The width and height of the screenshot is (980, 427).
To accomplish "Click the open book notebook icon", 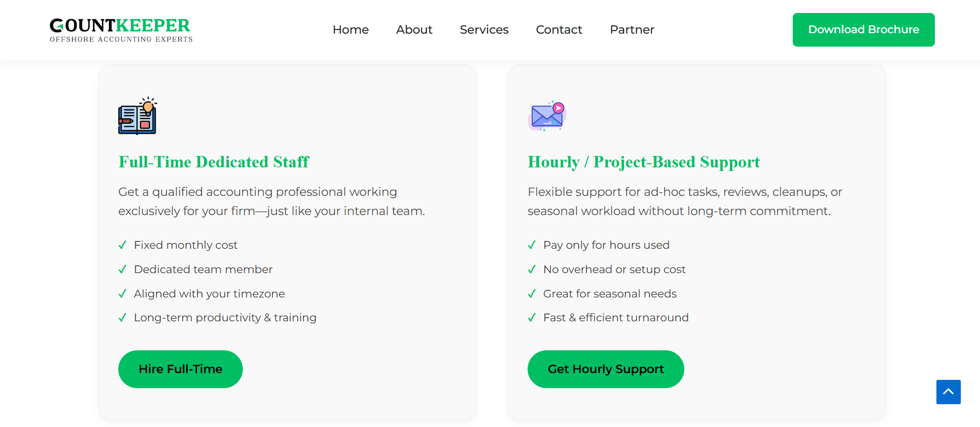I will click(137, 116).
